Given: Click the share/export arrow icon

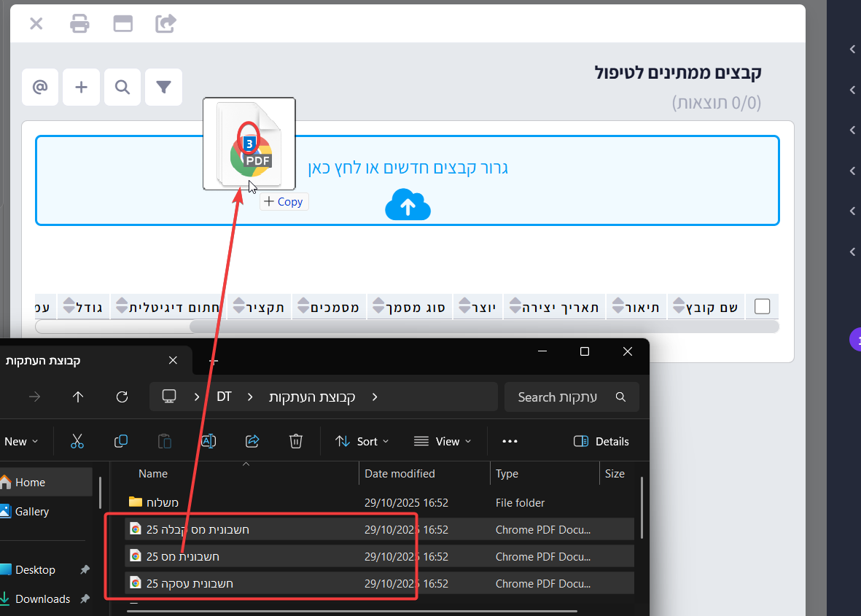Looking at the screenshot, I should [166, 24].
